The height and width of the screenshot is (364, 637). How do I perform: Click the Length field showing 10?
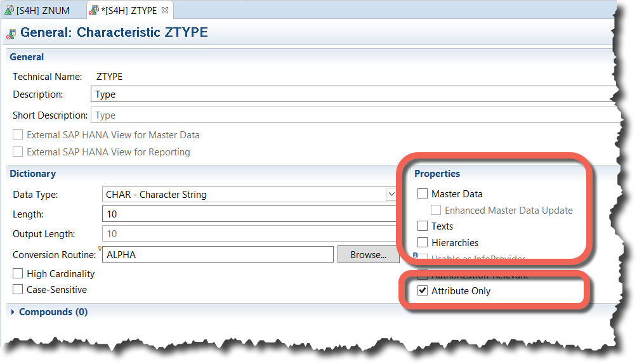[249, 214]
